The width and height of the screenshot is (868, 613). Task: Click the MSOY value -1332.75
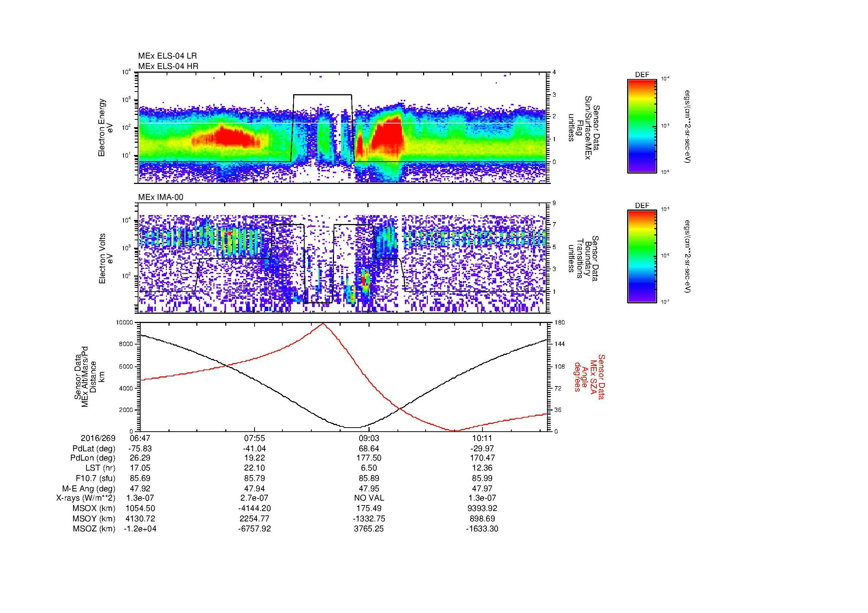pos(369,518)
